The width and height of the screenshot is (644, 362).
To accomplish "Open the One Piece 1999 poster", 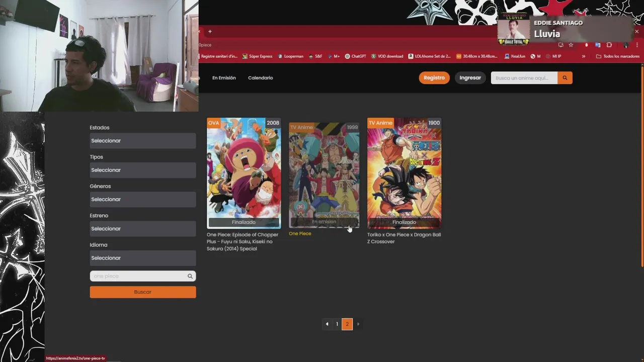I will tap(324, 175).
